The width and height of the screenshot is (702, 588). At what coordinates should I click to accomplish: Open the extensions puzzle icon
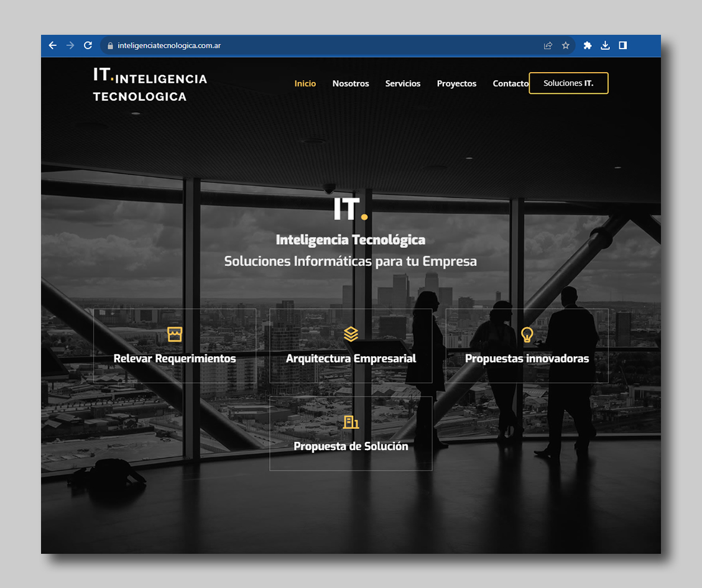587,45
